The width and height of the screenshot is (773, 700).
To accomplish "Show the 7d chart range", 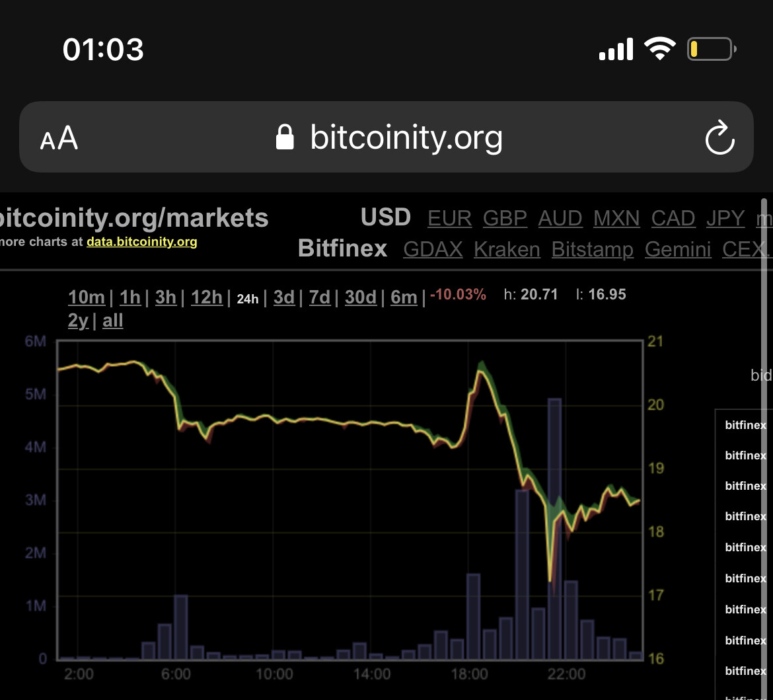I will [320, 297].
